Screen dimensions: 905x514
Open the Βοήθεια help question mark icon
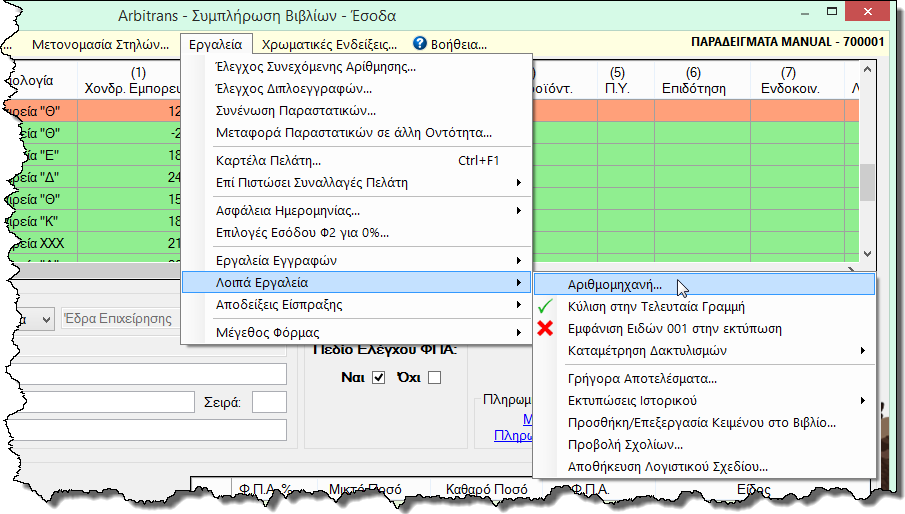(x=420, y=43)
